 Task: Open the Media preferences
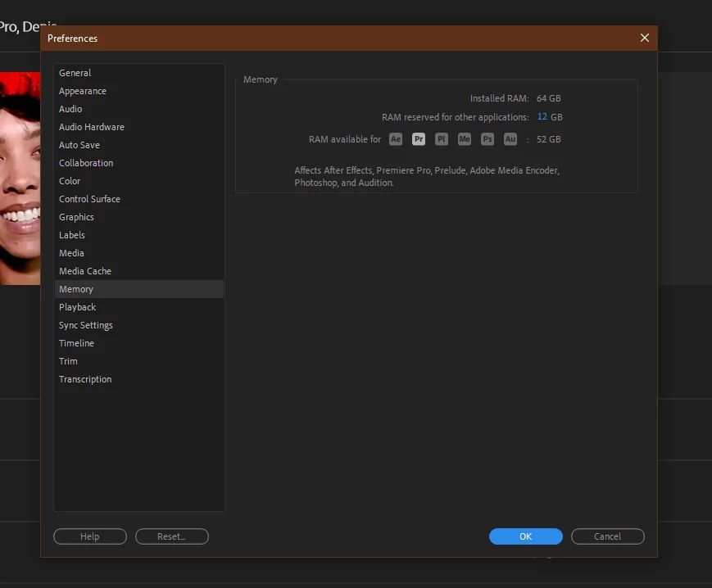[139, 253]
